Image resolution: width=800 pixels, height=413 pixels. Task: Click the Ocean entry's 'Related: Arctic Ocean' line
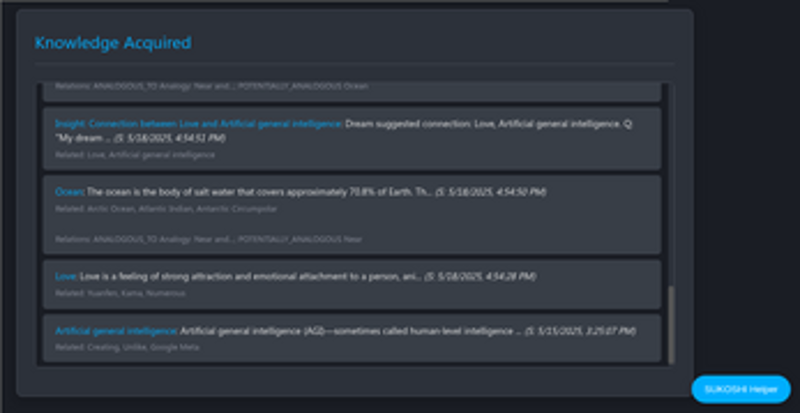[x=166, y=209]
